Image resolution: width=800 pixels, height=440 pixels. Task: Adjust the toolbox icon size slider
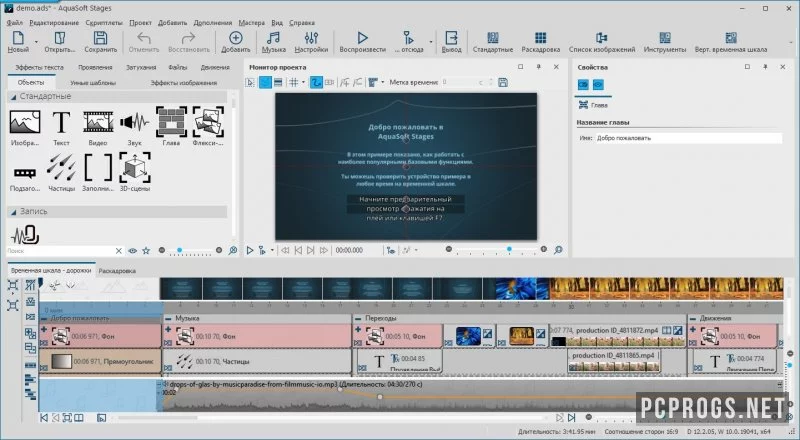[190, 250]
